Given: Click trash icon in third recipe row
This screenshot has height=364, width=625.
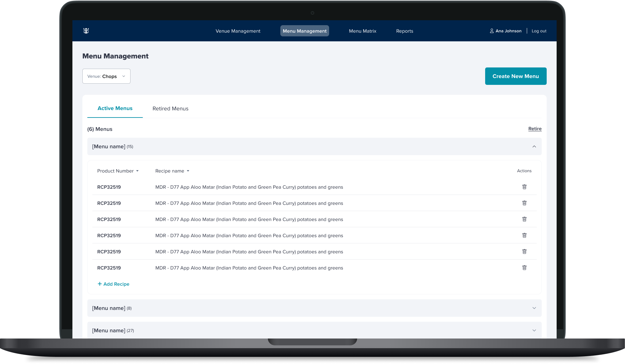Looking at the screenshot, I should (524, 219).
